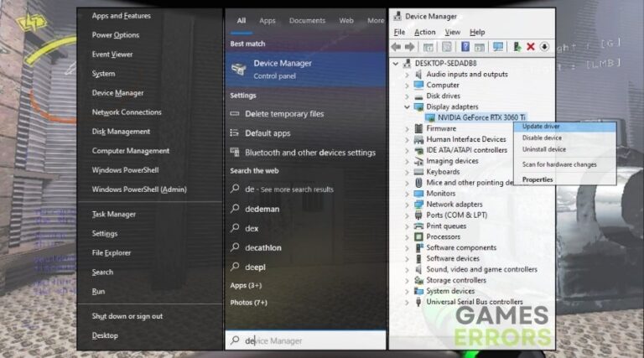The height and width of the screenshot is (358, 644).
Task: Click the Delete temporary files settings icon
Action: [235, 114]
